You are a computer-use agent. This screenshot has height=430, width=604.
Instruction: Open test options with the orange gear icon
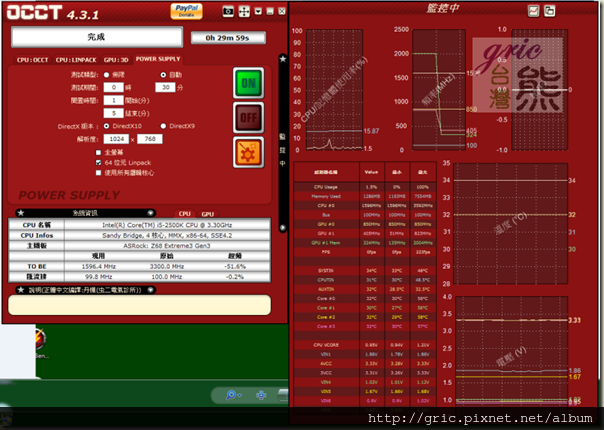[x=248, y=152]
